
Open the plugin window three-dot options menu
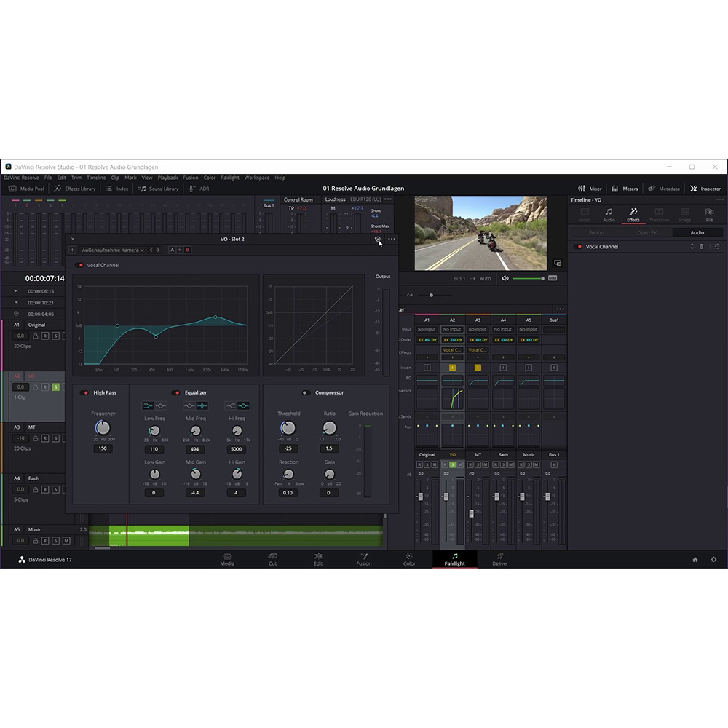(392, 239)
